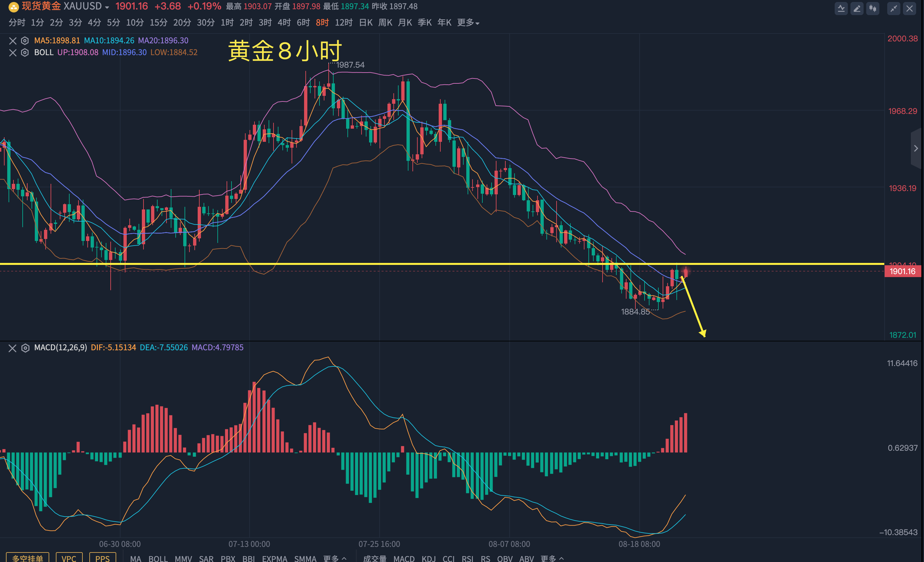Open MACD indicator settings gear

pyautogui.click(x=25, y=348)
